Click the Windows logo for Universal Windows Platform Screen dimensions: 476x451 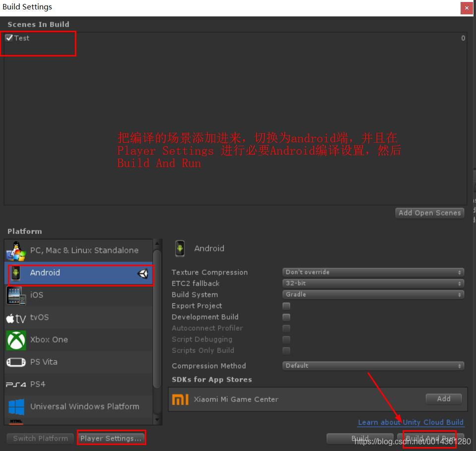[x=16, y=407]
